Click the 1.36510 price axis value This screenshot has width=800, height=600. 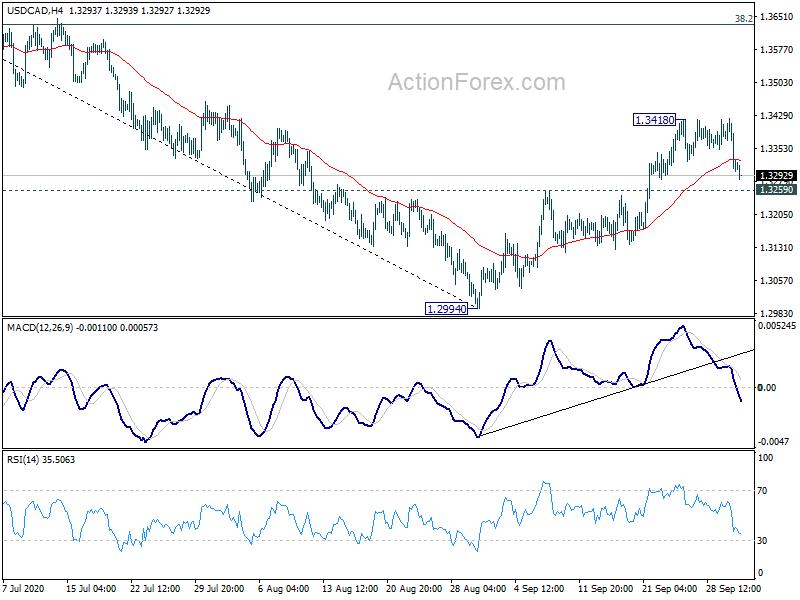[777, 16]
